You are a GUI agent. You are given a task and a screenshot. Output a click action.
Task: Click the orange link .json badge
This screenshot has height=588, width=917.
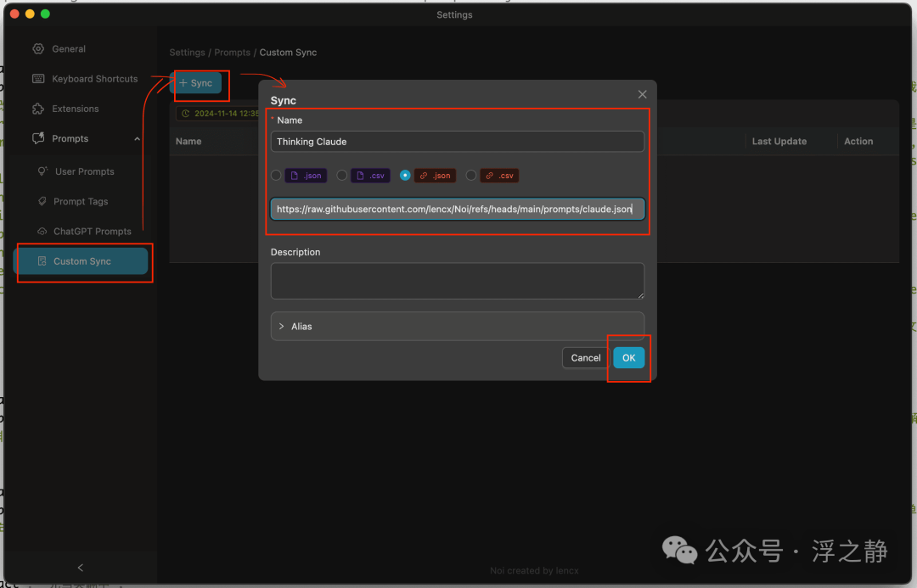(435, 176)
